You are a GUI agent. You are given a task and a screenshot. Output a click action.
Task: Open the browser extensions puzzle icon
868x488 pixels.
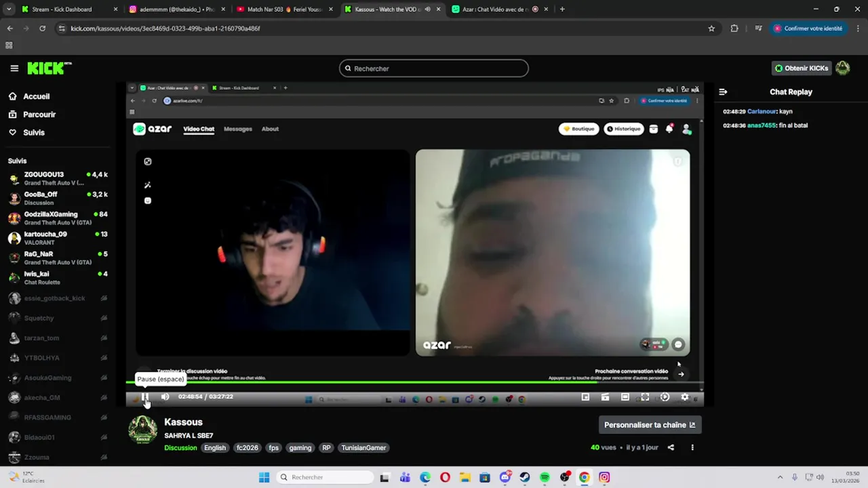[x=734, y=28]
